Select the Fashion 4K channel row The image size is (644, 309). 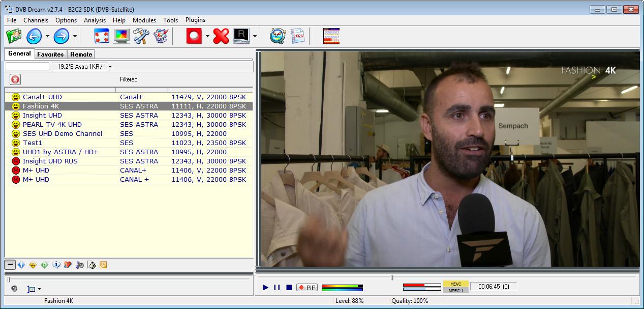129,106
